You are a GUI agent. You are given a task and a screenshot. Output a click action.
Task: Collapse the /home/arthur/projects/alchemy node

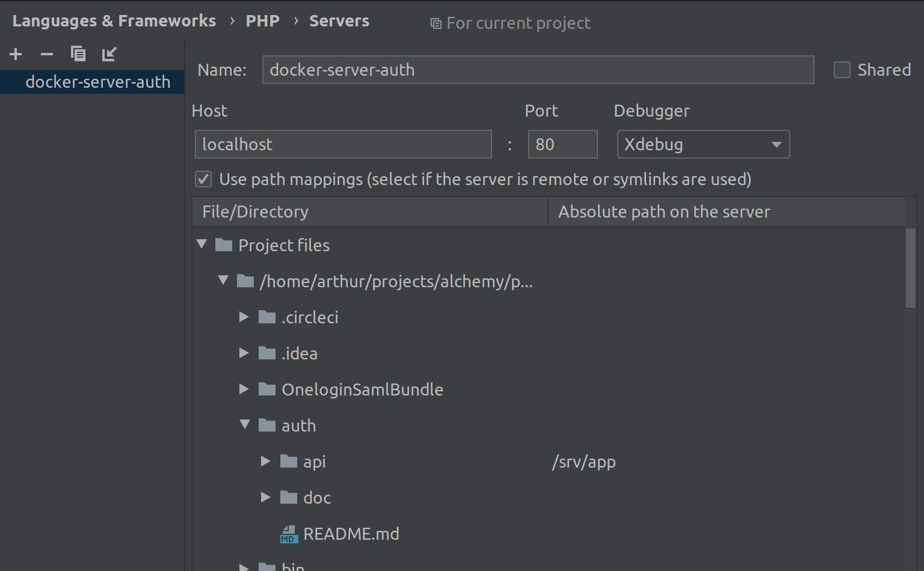click(x=223, y=280)
